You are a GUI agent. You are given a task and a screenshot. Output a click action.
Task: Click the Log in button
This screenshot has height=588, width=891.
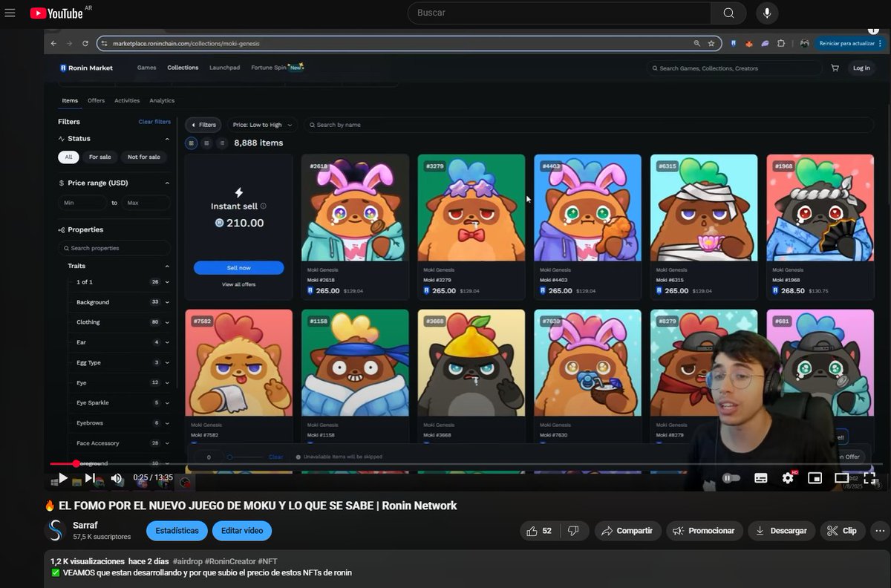click(861, 68)
